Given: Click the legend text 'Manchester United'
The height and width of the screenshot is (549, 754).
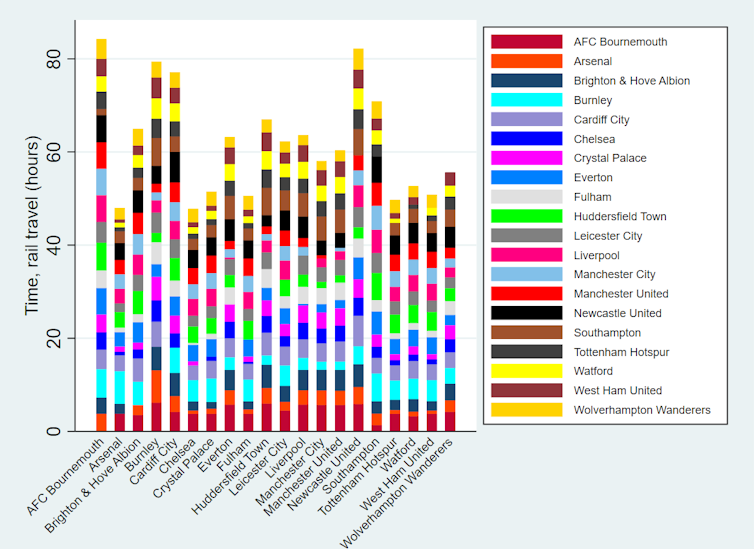Looking at the screenshot, I should pyautogui.click(x=621, y=294).
